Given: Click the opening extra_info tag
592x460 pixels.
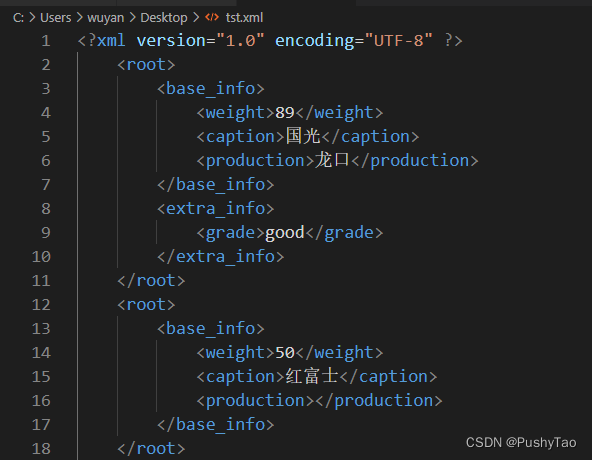Looking at the screenshot, I should tap(216, 209).
